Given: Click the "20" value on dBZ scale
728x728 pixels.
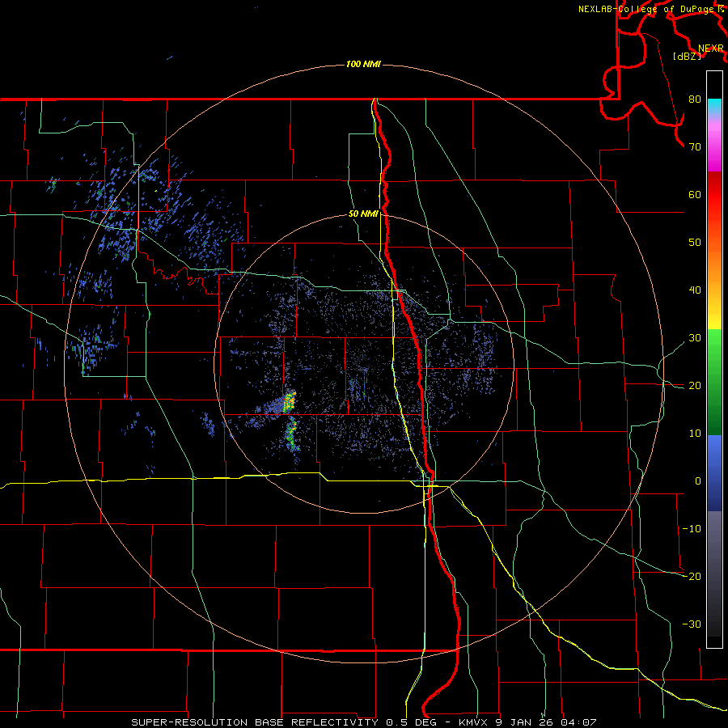Looking at the screenshot, I should click(695, 386).
